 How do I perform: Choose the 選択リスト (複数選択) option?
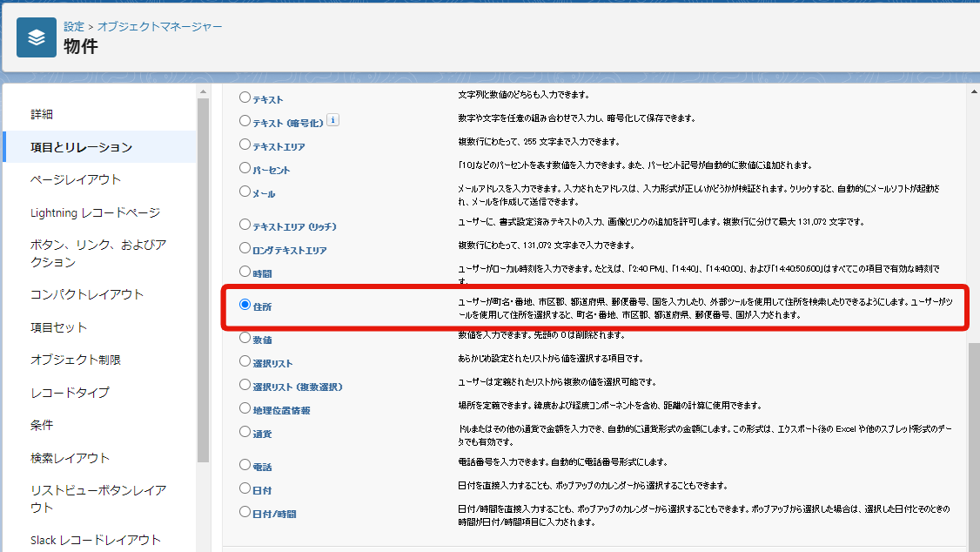click(x=245, y=384)
